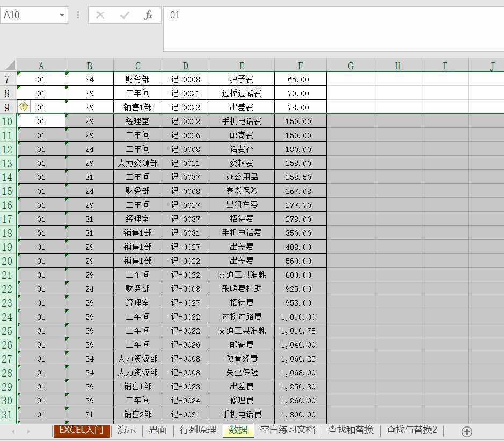Open the error warning icon on row 9
This screenshot has height=441, width=504.
[x=24, y=106]
